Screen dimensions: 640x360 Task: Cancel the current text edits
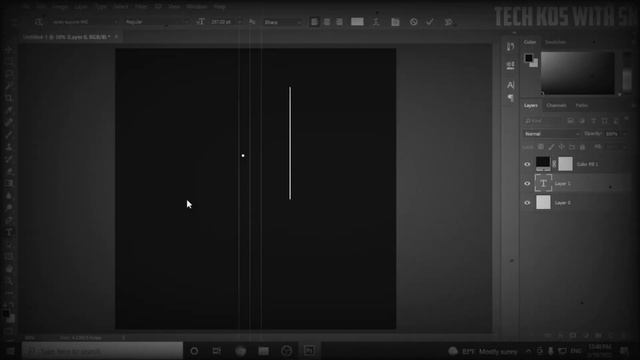(x=413, y=22)
